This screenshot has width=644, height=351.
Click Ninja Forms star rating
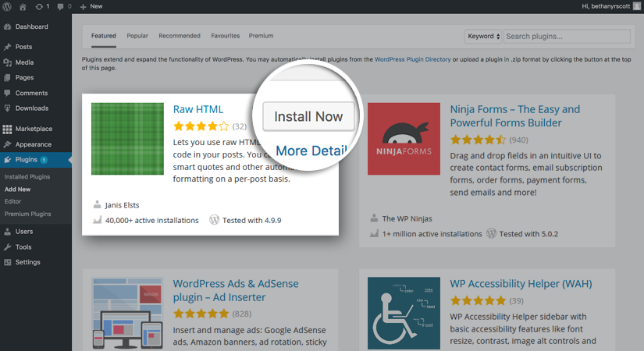[478, 140]
